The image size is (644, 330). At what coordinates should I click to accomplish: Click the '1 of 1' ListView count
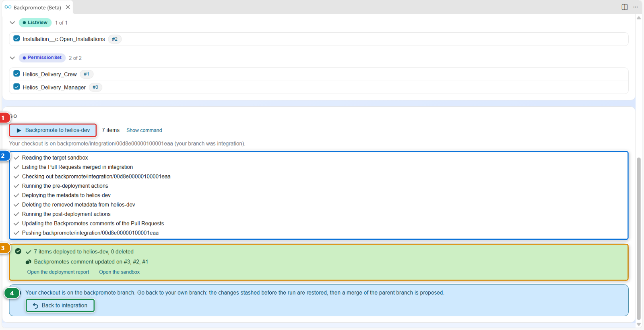tap(61, 23)
